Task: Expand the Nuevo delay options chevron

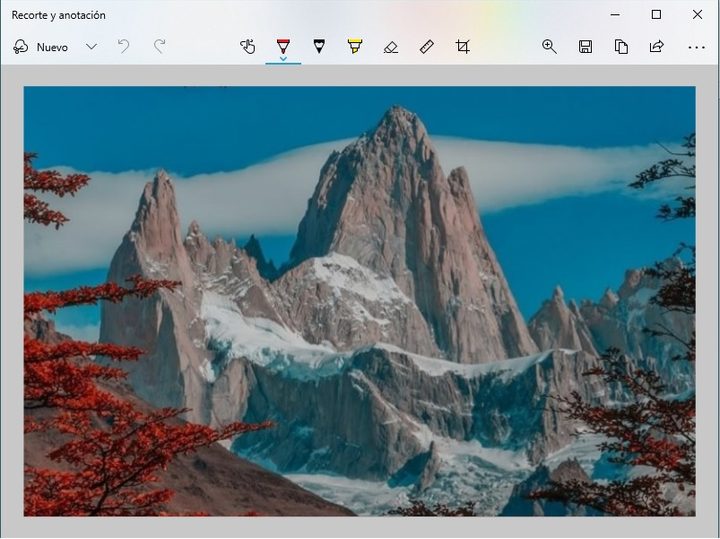Action: pos(91,47)
